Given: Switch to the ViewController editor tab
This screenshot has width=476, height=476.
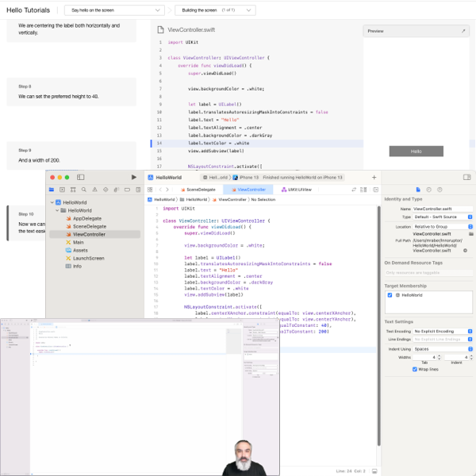Looking at the screenshot, I should tap(248, 190).
